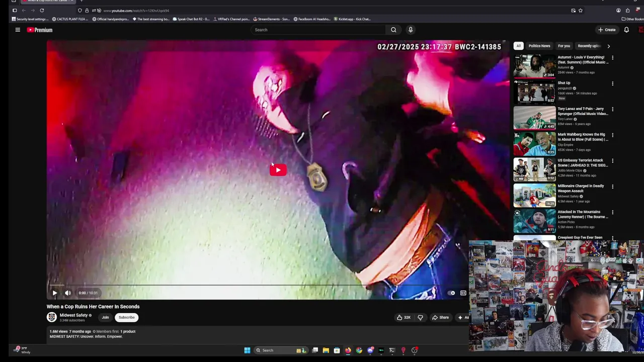
Task: Open the Kicklet.app bookmark
Action: tap(352, 19)
